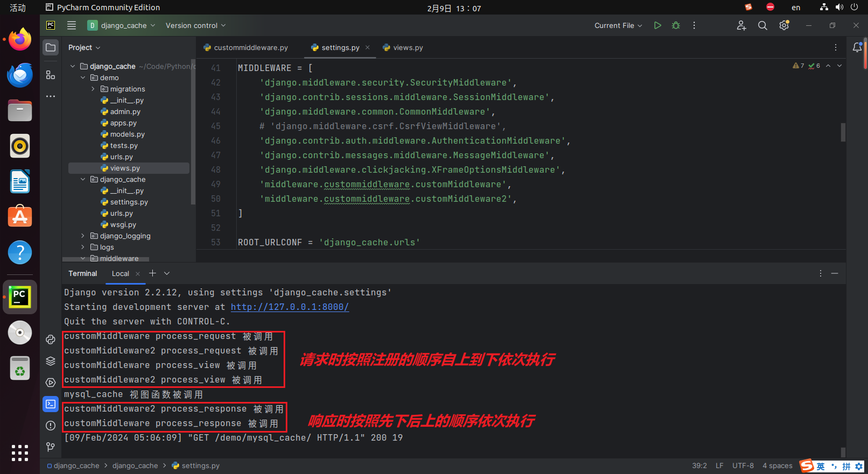
Task: Expand the migrations folder
Action: point(93,89)
